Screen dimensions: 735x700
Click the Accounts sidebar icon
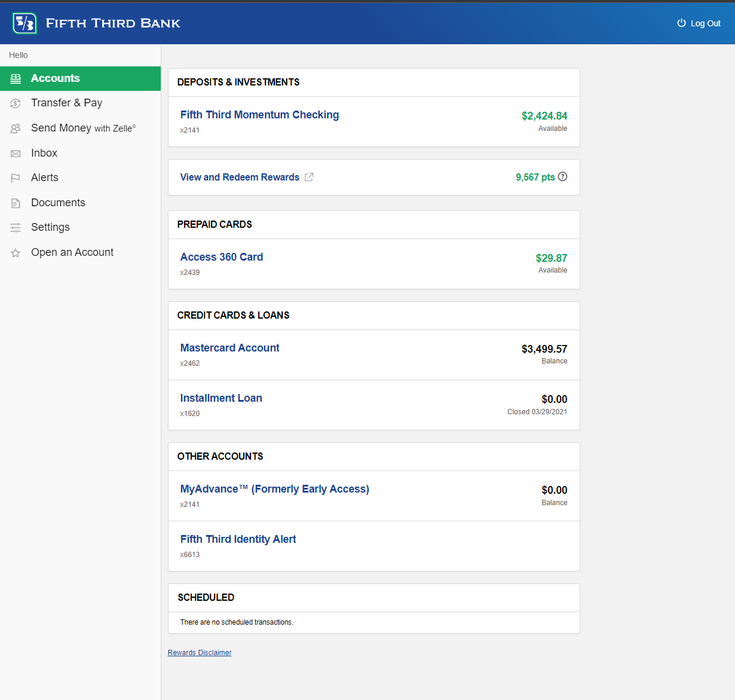16,78
